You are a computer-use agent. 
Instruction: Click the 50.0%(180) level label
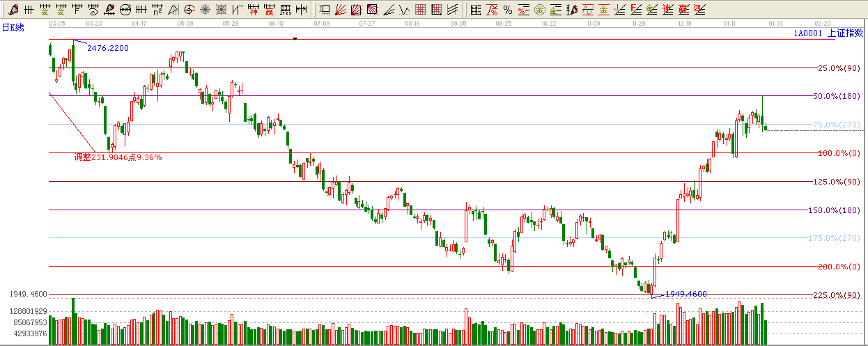click(836, 96)
